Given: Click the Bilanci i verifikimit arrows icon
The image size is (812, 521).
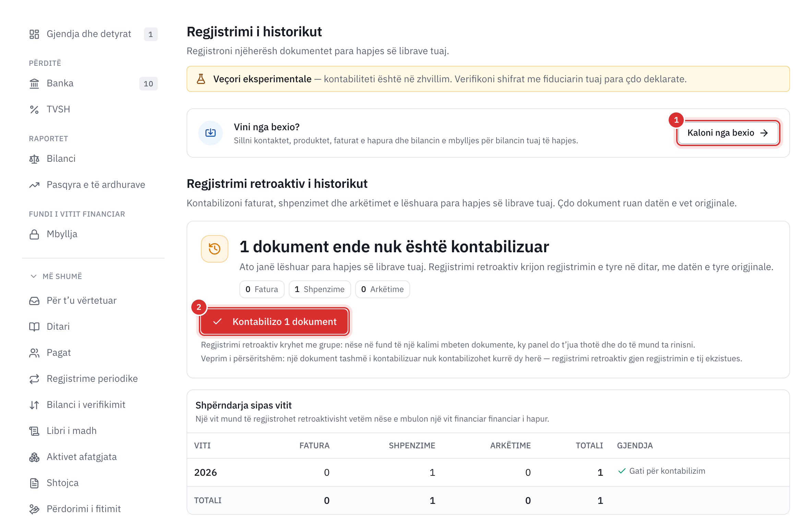Looking at the screenshot, I should (x=34, y=405).
